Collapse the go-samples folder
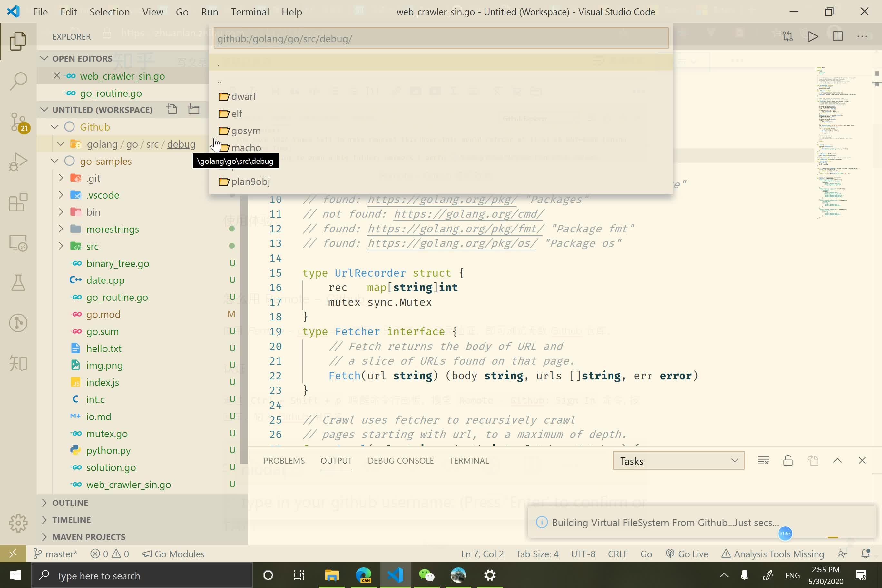The height and width of the screenshot is (588, 882). (55, 161)
